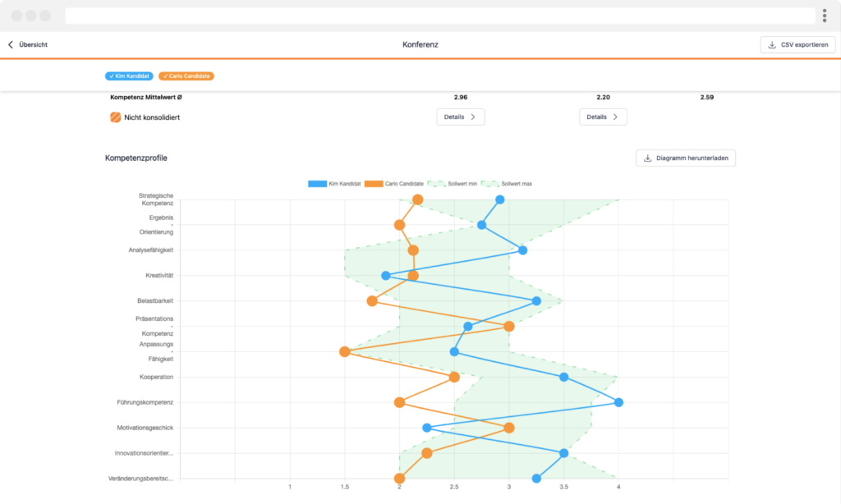Click Kim's Kreativität data point
The width and height of the screenshot is (841, 504).
(386, 276)
